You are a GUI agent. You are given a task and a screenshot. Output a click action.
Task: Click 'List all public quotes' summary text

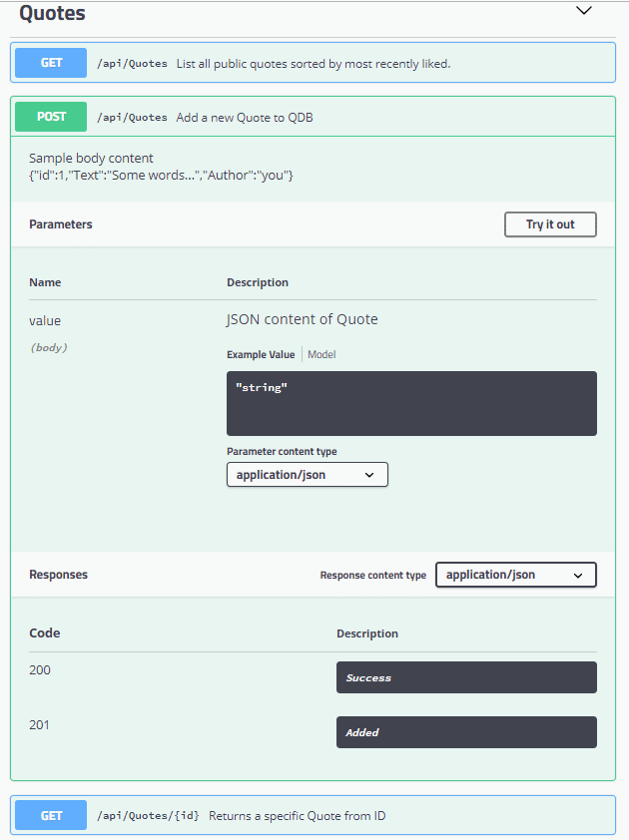[x=313, y=64]
